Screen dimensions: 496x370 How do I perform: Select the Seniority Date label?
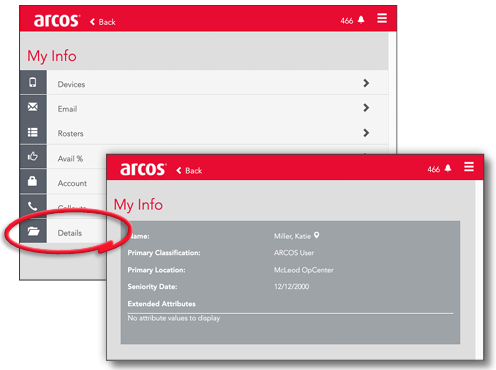click(x=152, y=287)
